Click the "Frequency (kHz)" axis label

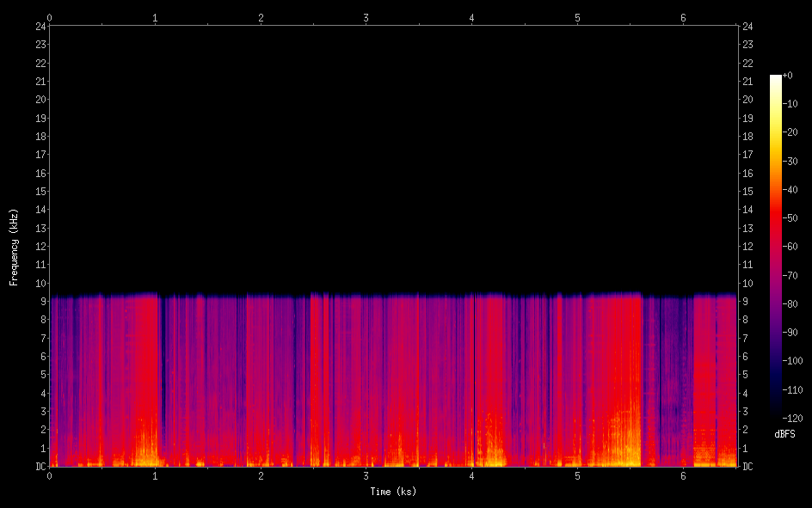(x=14, y=246)
